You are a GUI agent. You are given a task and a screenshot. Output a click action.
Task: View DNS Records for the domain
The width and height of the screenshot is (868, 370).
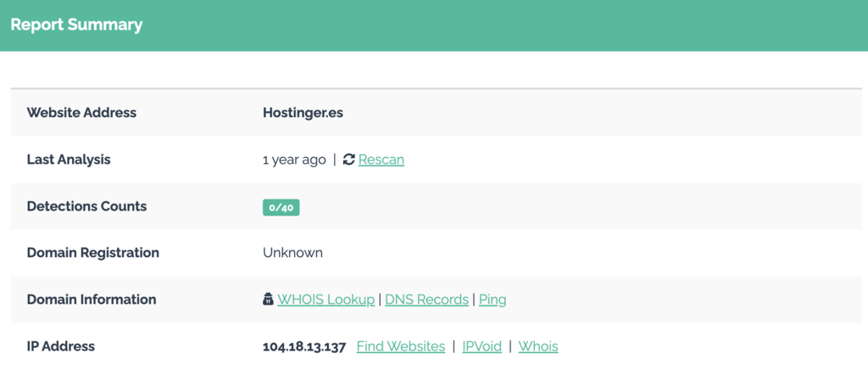pos(426,300)
